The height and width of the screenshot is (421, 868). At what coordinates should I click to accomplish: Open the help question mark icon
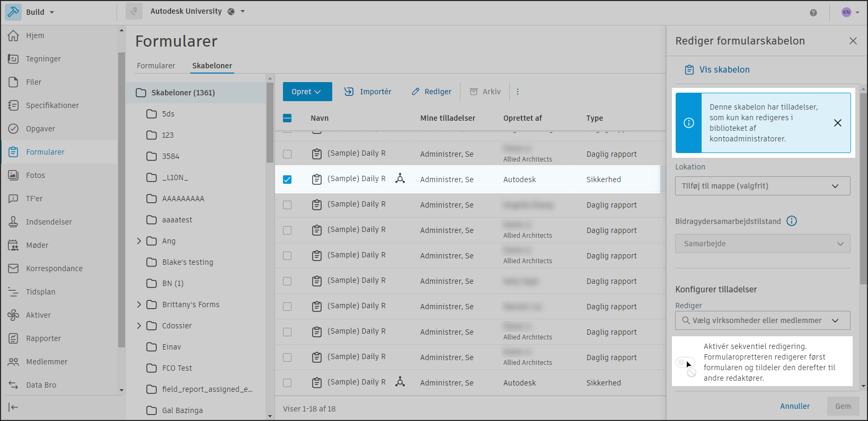(813, 13)
